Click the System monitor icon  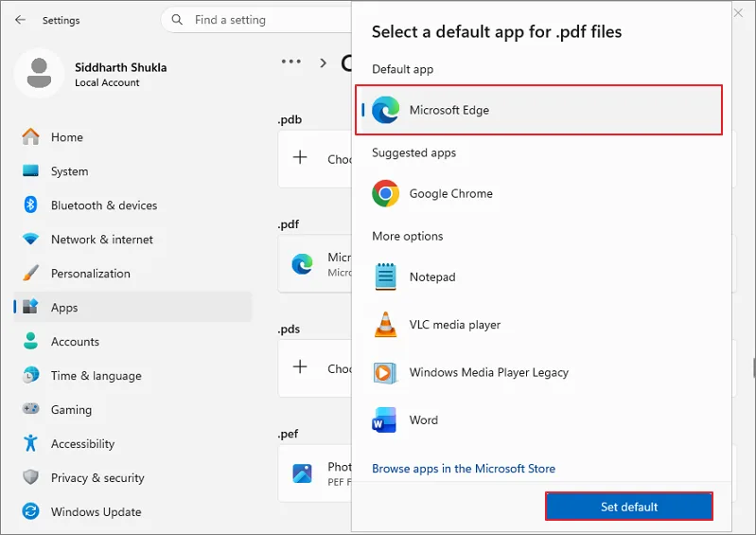[30, 170]
